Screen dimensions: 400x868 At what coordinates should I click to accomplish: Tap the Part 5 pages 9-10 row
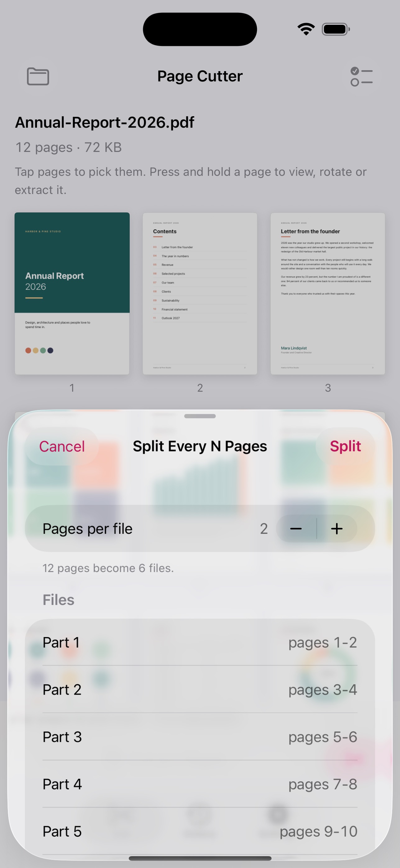pyautogui.click(x=200, y=831)
